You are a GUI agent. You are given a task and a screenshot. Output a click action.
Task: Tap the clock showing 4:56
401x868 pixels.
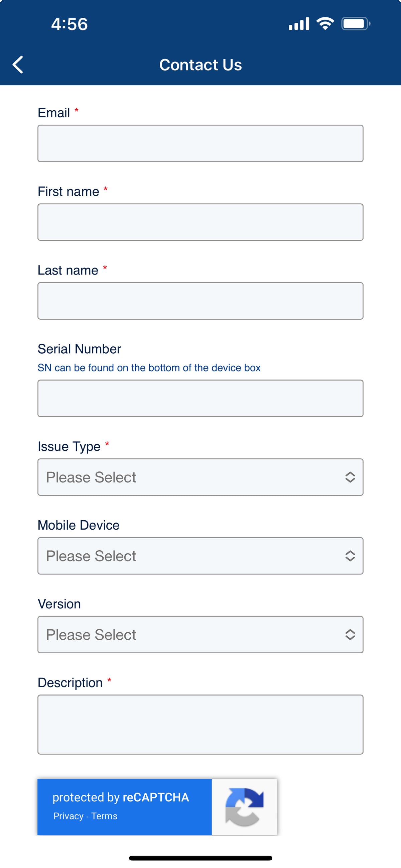coord(70,24)
